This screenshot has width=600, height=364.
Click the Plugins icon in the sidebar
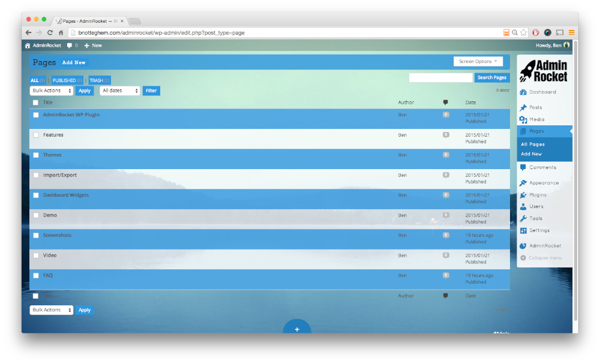point(523,195)
